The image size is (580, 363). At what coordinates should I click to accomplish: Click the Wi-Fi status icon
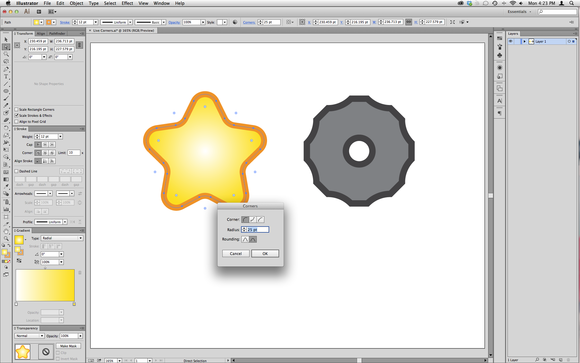(513, 3)
